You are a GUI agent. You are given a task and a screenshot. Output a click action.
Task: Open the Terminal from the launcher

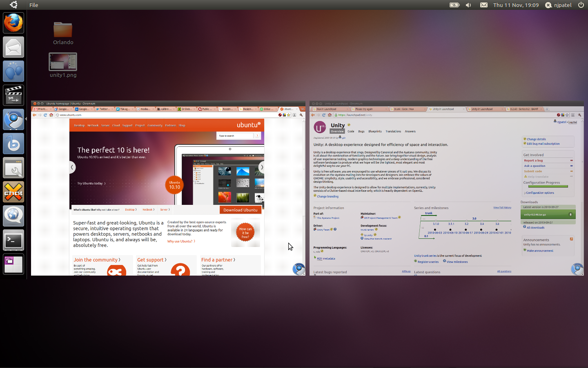pyautogui.click(x=13, y=240)
